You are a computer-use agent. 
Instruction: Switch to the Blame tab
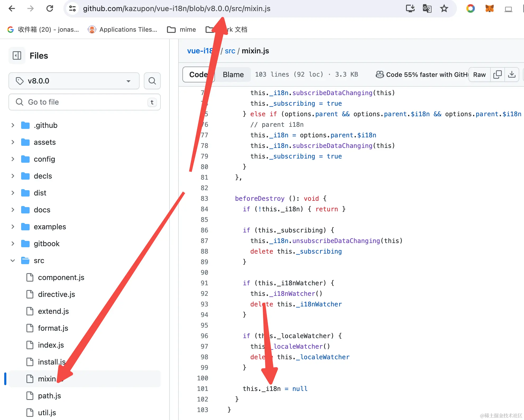click(x=233, y=74)
